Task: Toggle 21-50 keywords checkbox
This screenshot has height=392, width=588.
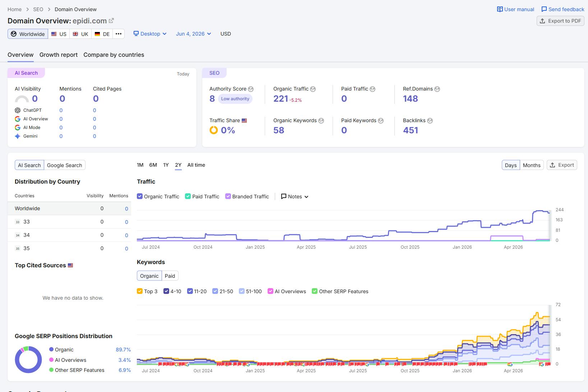Action: 215,291
